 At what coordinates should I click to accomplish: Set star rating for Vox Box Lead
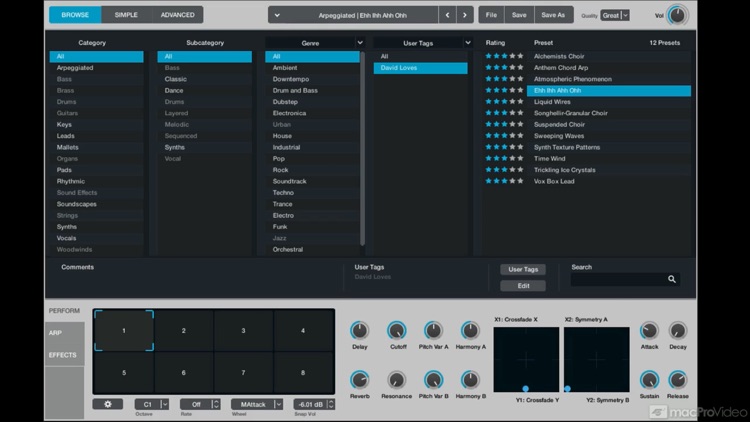(x=504, y=181)
